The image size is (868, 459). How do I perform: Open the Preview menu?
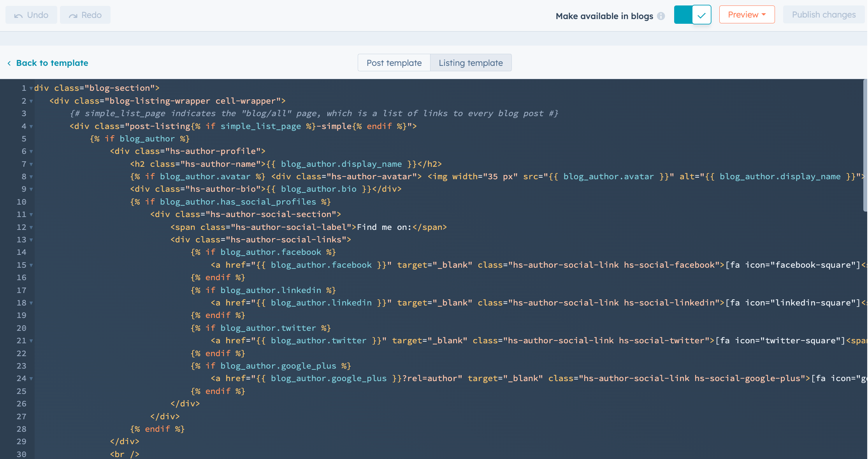coord(747,14)
